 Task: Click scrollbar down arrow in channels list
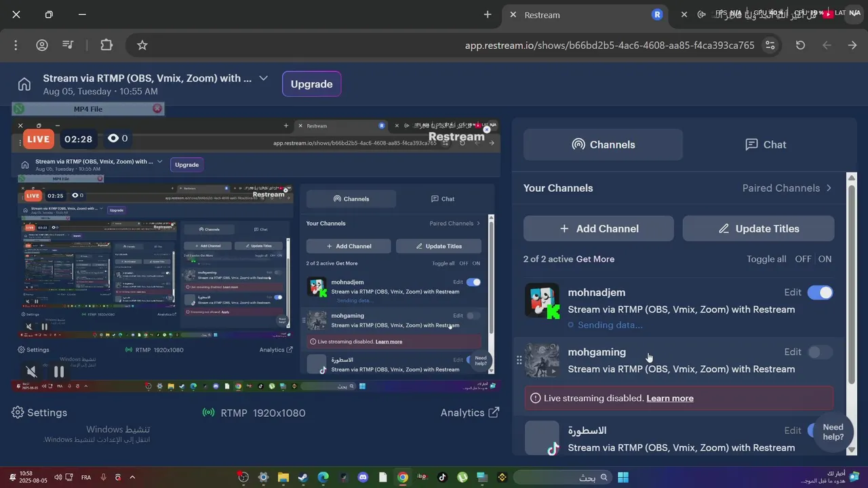tap(852, 451)
